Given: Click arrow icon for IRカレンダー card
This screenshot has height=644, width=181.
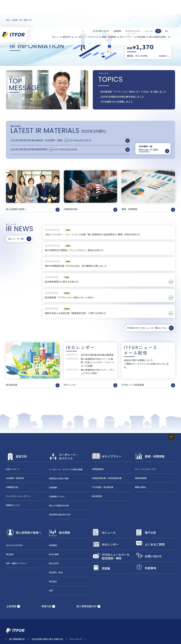Looking at the screenshot, I should click(115, 385).
